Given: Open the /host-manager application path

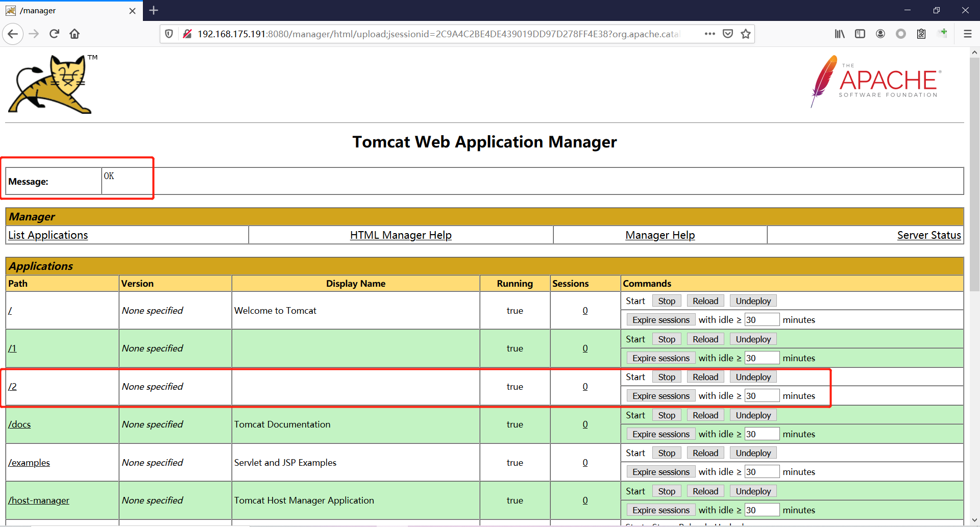Looking at the screenshot, I should tap(39, 500).
